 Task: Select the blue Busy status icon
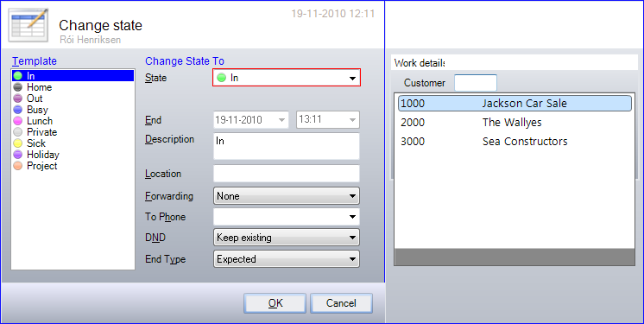coord(17,110)
